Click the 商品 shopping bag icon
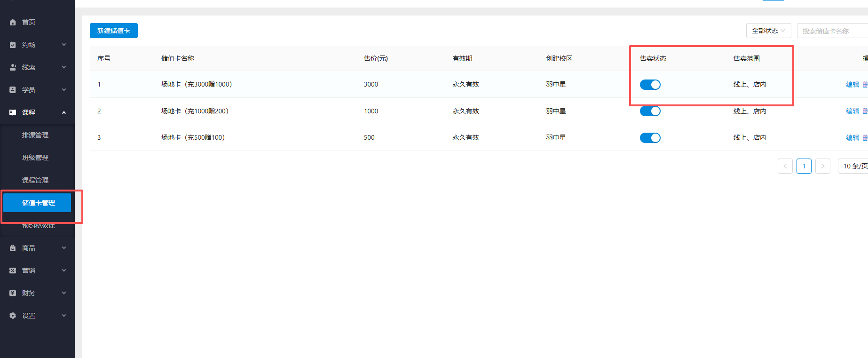 [x=13, y=248]
